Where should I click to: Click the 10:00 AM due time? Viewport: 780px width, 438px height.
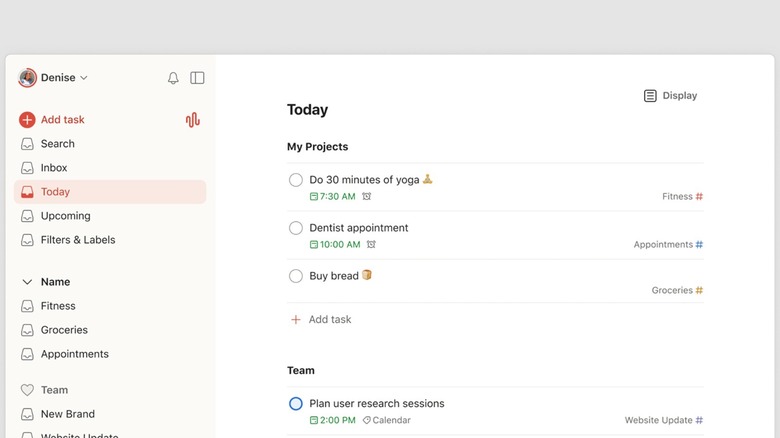335,244
